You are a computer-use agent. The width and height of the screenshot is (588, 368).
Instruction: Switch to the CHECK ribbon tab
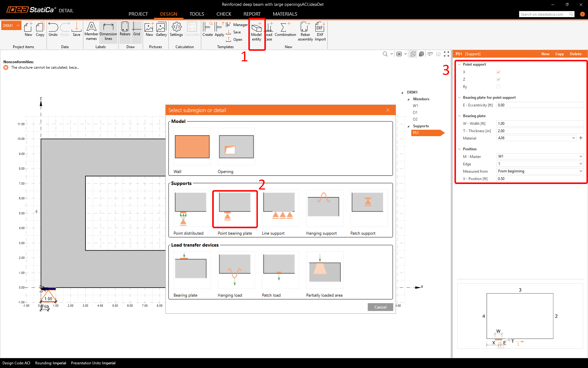(x=224, y=14)
